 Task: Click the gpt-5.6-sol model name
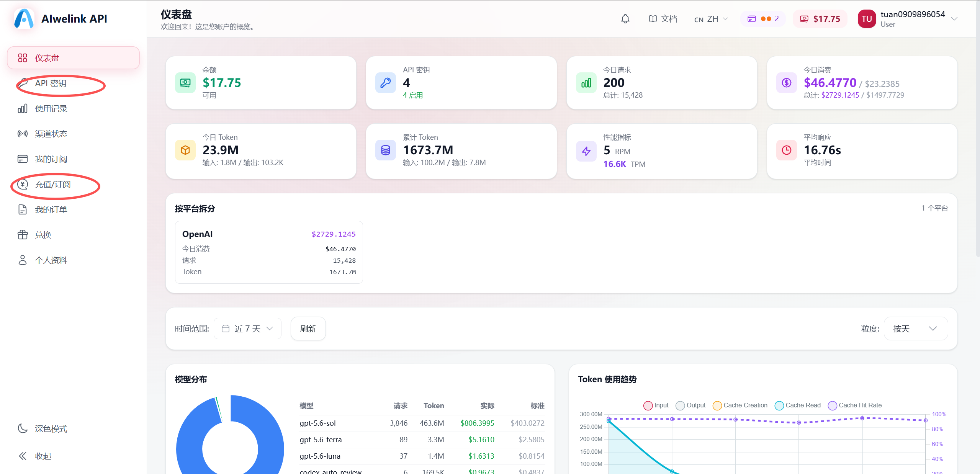tap(317, 423)
